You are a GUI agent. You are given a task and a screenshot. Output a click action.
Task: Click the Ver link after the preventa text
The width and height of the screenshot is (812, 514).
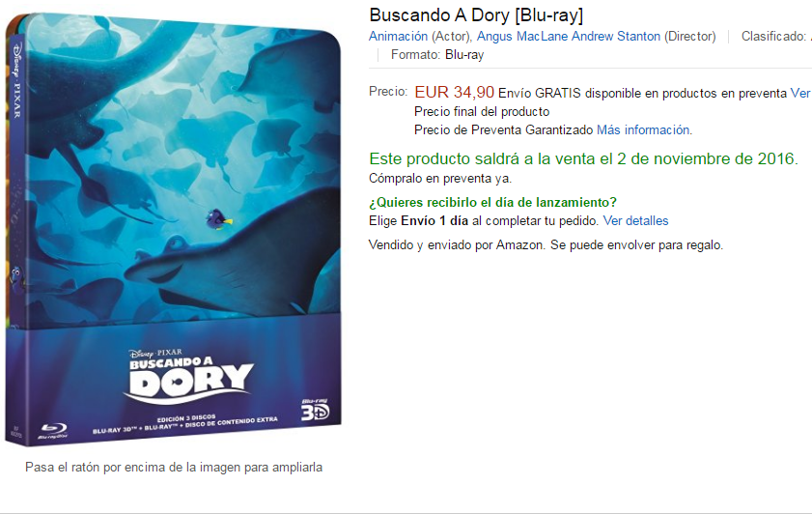(800, 94)
